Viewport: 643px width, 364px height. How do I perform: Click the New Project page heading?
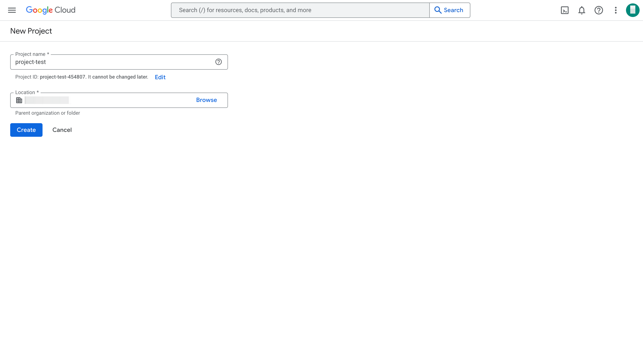(31, 31)
